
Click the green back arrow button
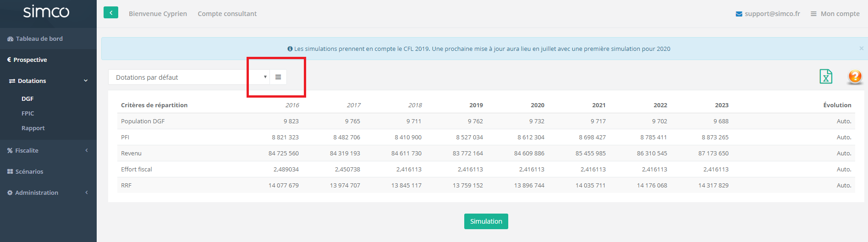tap(111, 13)
